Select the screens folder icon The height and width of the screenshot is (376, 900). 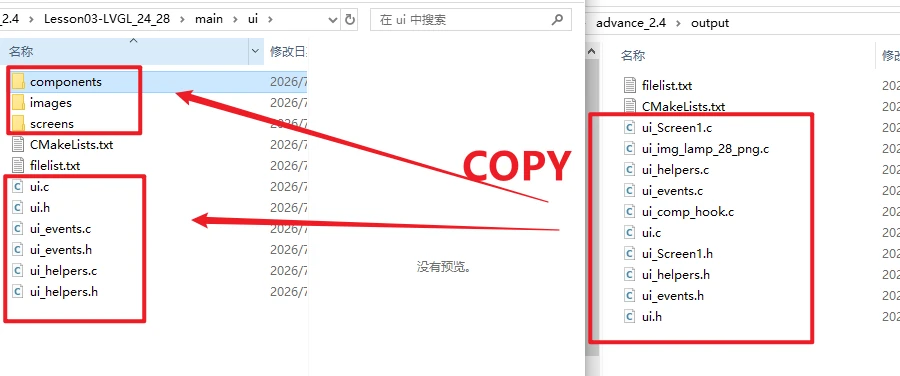pos(18,123)
